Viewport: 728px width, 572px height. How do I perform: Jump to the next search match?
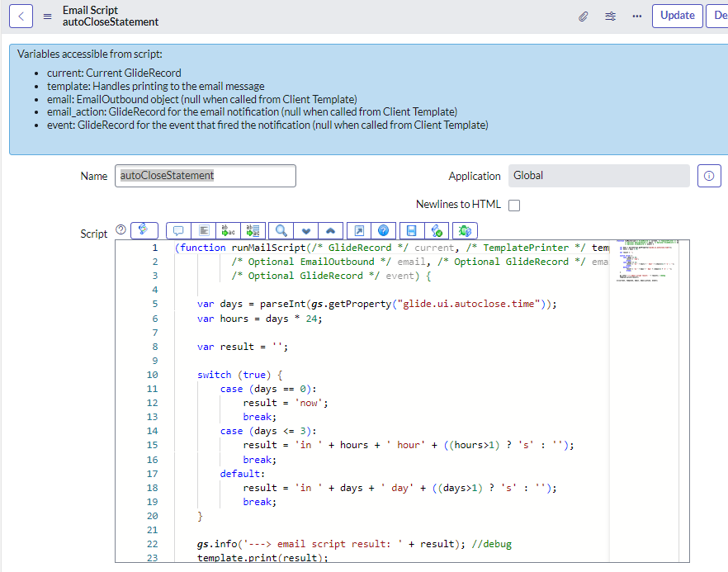point(306,230)
